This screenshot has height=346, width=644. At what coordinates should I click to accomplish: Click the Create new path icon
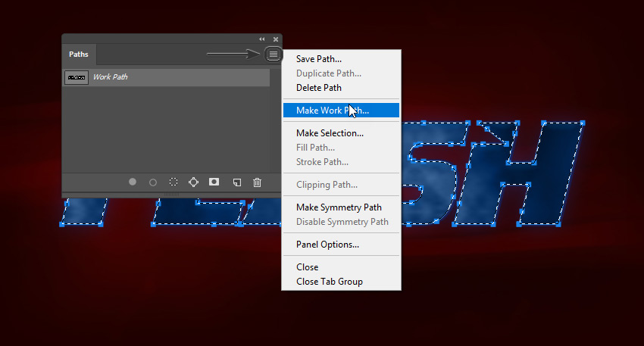pos(236,182)
